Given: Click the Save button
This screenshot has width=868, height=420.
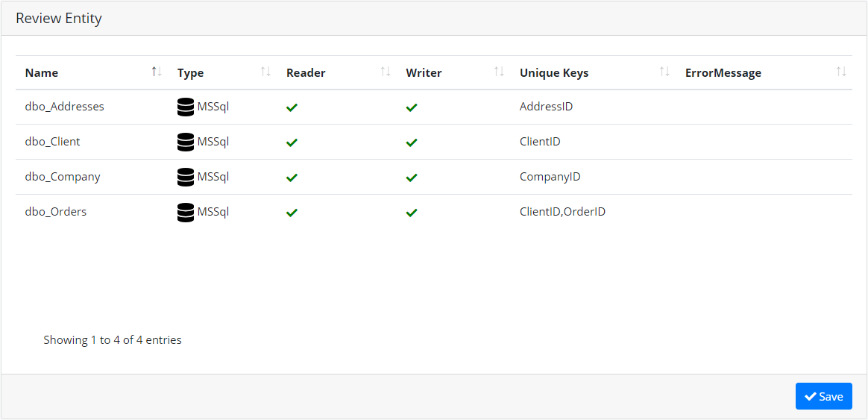Looking at the screenshot, I should tap(824, 396).
